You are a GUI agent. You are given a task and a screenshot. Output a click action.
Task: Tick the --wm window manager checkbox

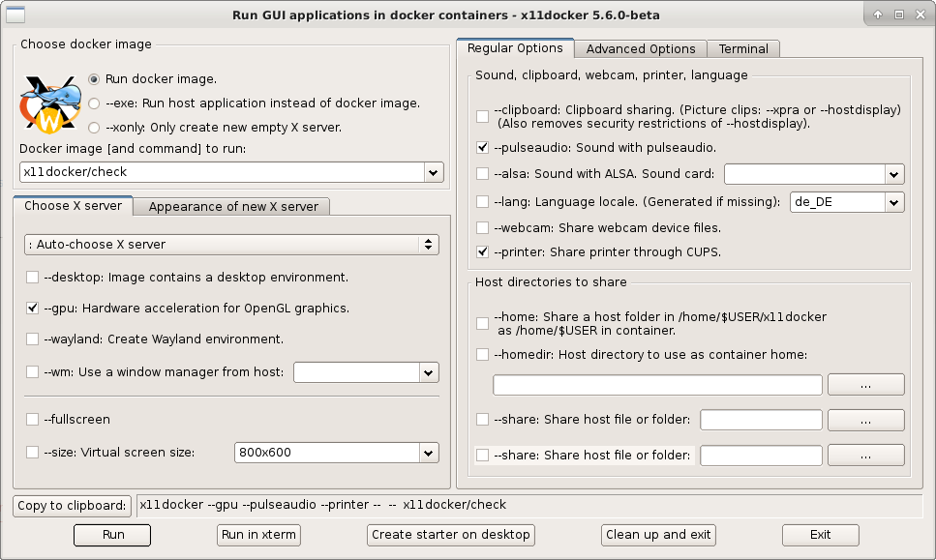tap(32, 372)
